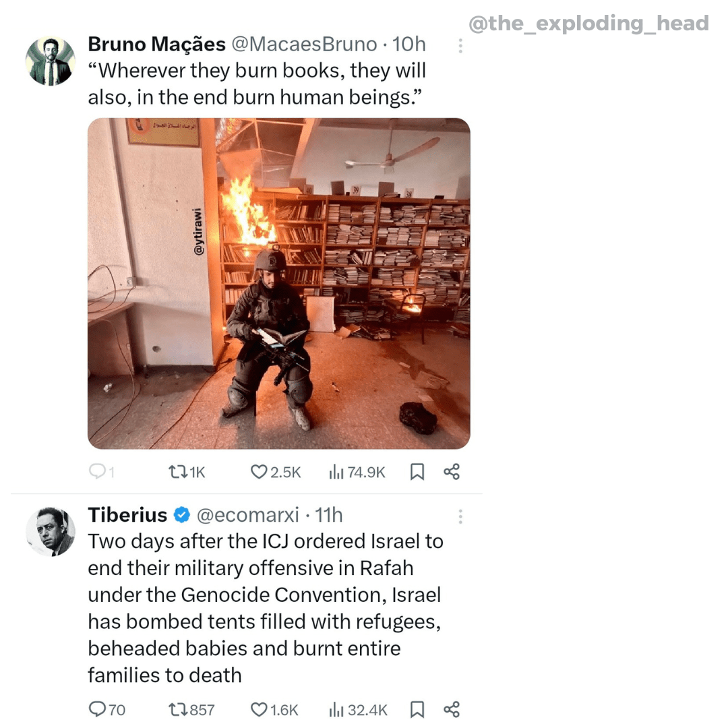
Task: Click the reply icon on Bruno's tweet
Action: [97, 473]
